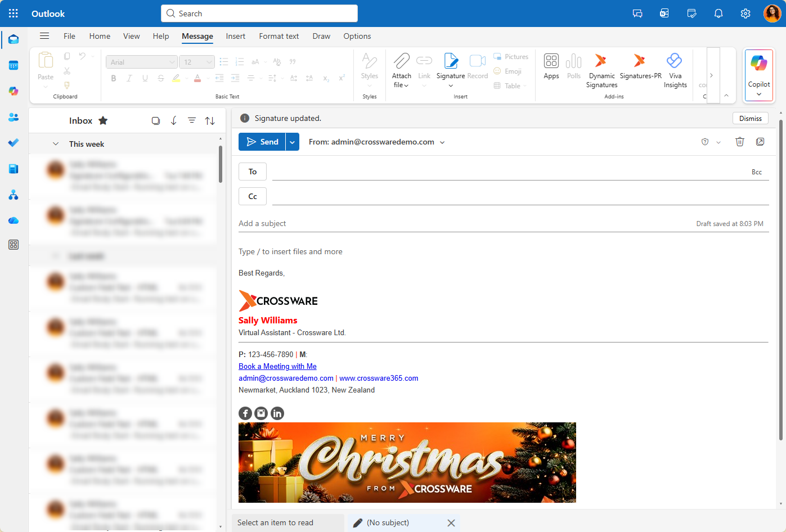Dismiss the Signature updated notification
This screenshot has height=532, width=786.
pyautogui.click(x=750, y=118)
